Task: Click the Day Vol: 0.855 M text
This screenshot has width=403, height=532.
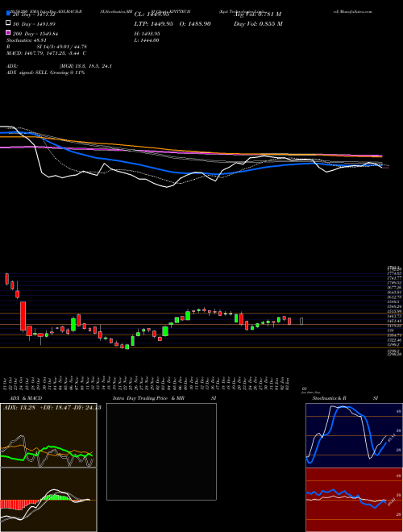Action: click(258, 24)
